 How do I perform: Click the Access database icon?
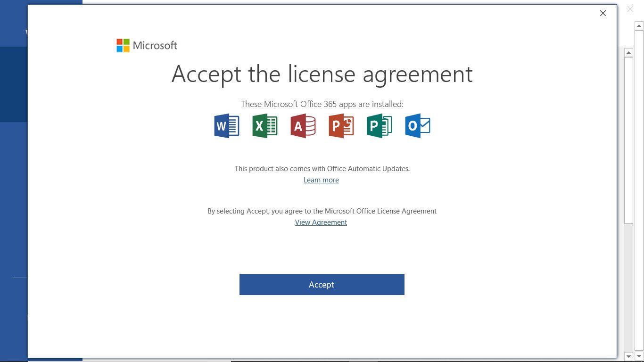click(303, 125)
